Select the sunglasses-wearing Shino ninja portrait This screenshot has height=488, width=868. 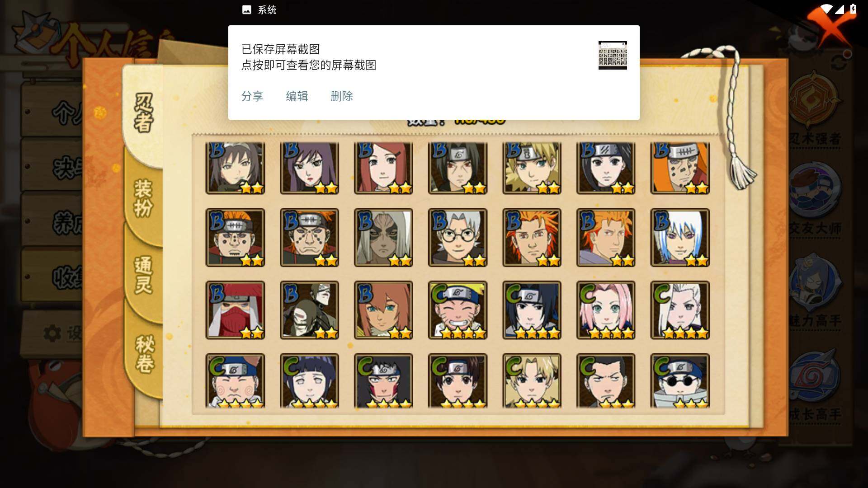coord(680,381)
